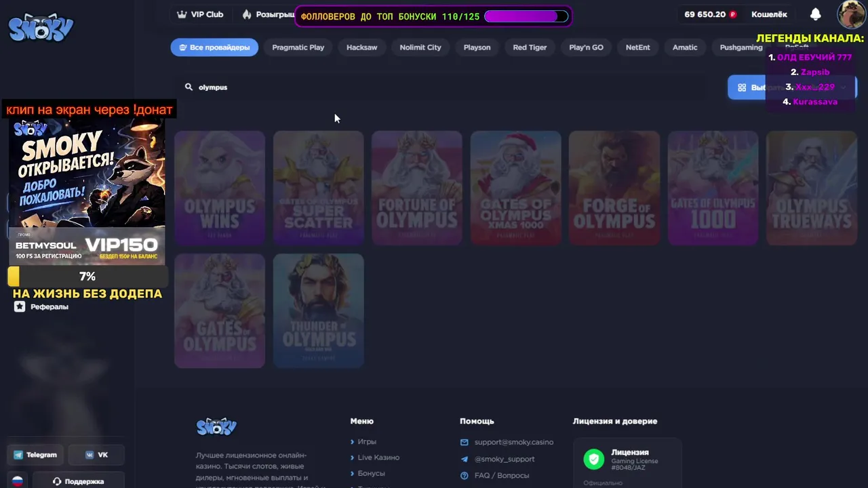This screenshot has width=868, height=488.
Task: Open Розыгрыши giveaways page
Action: click(x=269, y=14)
